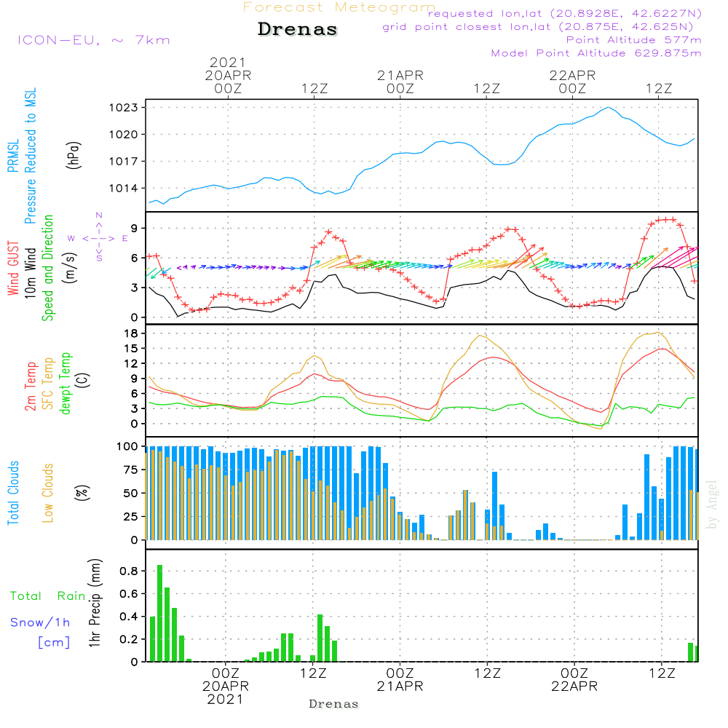Select the bottom axis '21APR' date label
Screen dimensions: 728x728
click(400, 687)
